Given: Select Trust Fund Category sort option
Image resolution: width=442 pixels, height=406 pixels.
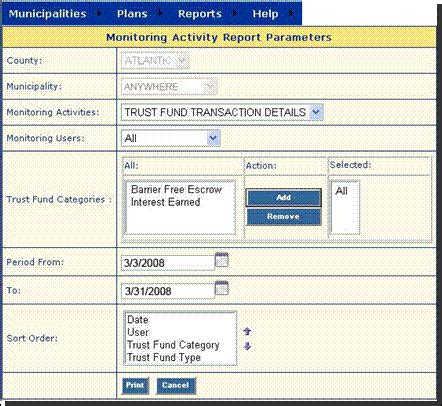Looking at the screenshot, I should pos(173,345).
